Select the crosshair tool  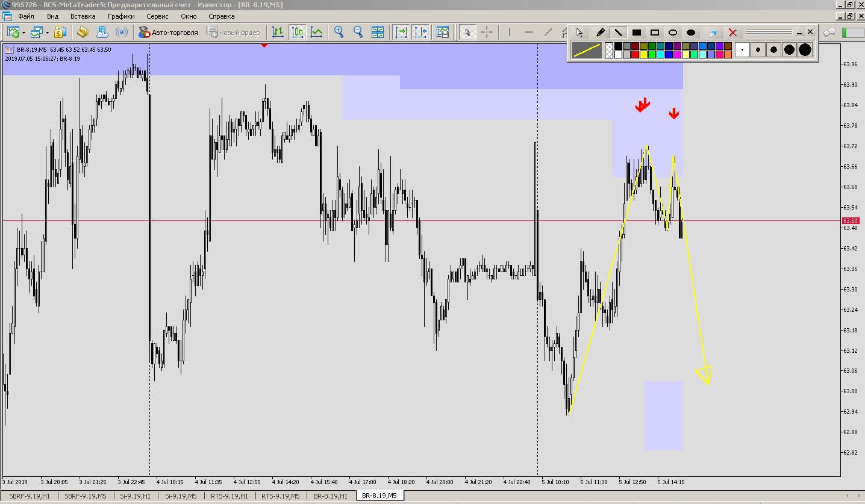point(487,32)
